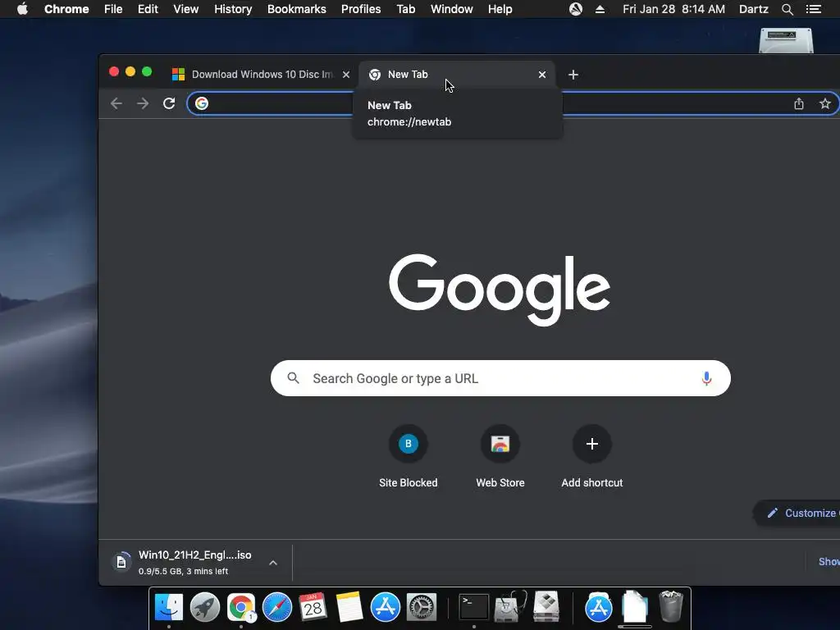Open the History menu
Image resolution: width=840 pixels, height=630 pixels.
click(x=233, y=9)
